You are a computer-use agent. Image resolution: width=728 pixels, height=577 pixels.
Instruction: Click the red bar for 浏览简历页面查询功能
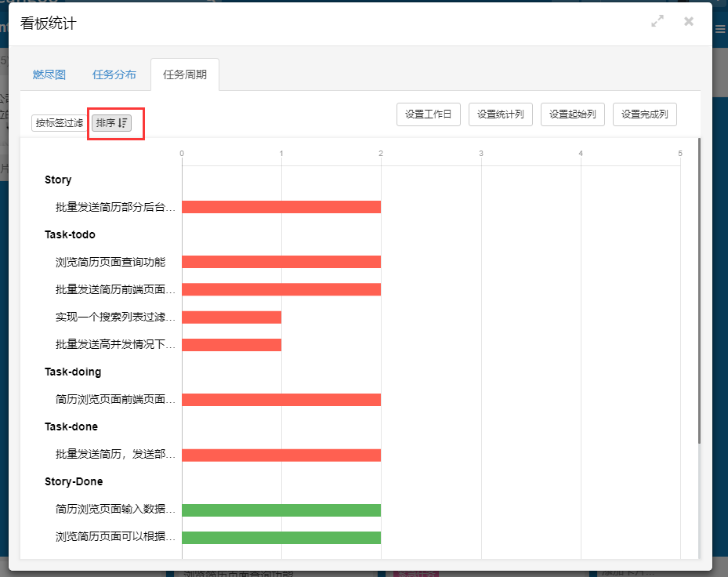281,262
